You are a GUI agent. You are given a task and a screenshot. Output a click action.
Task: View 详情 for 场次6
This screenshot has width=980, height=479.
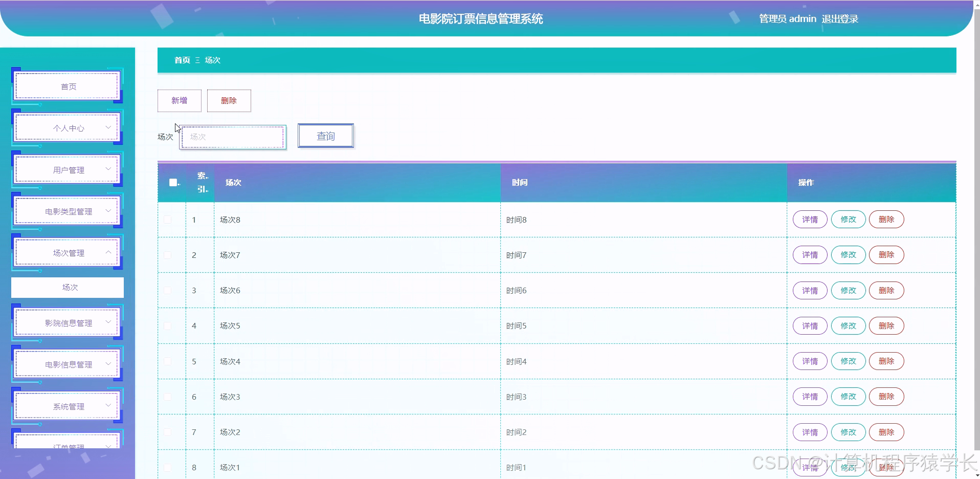pos(810,291)
